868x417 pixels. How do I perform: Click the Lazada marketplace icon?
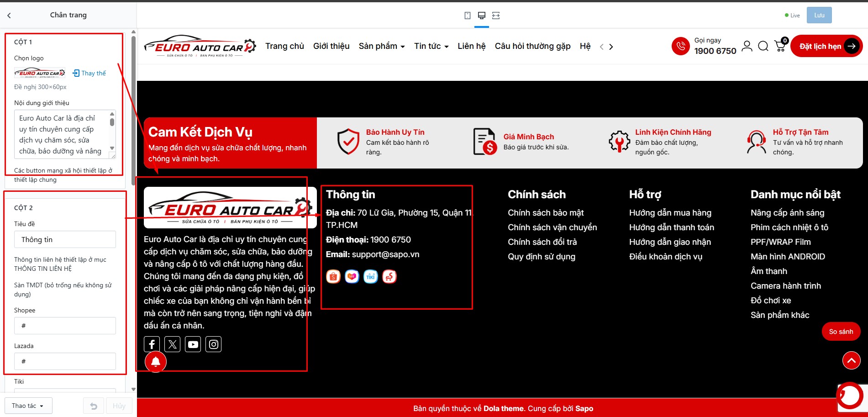(352, 276)
